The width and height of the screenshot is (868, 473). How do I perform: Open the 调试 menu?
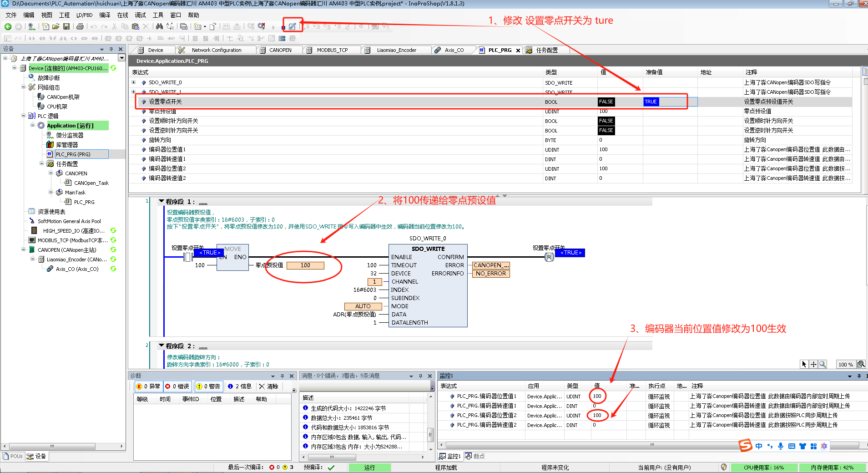140,15
